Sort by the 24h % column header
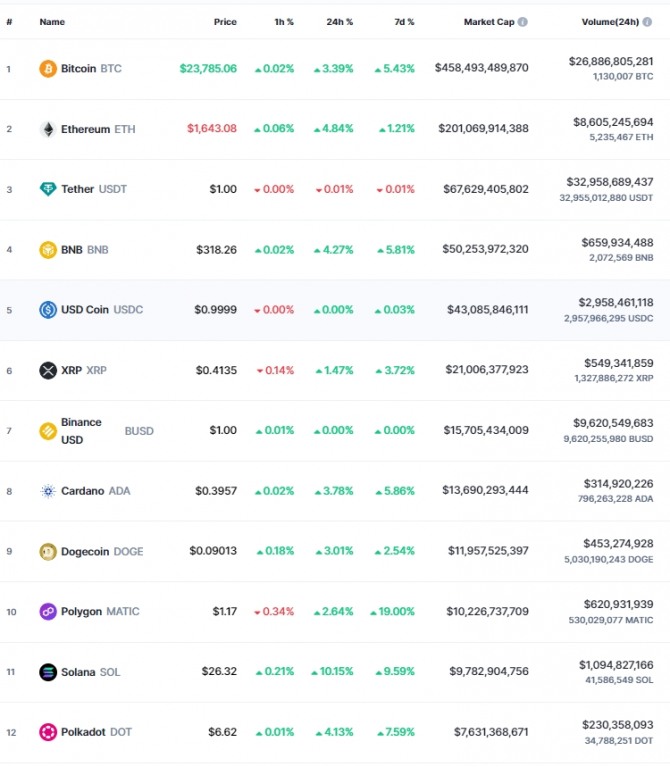670x767 pixels. 339,22
